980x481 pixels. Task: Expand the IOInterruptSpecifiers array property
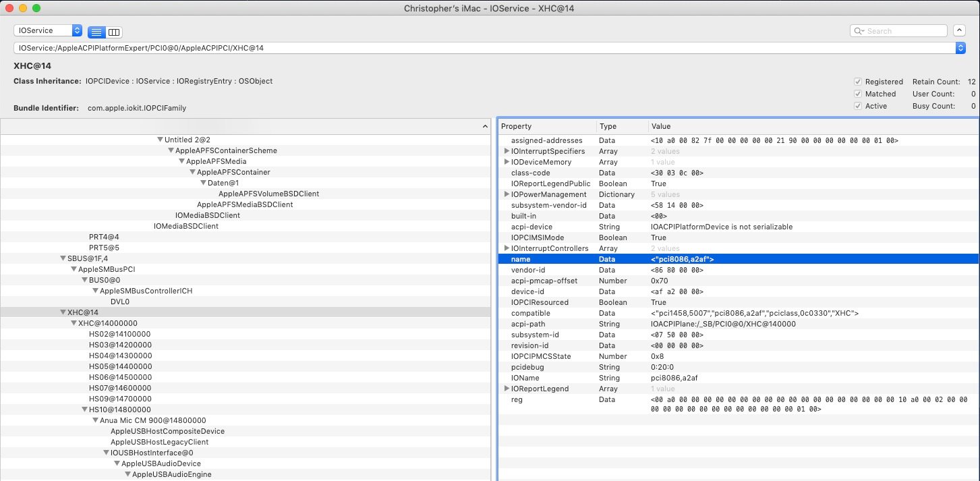(x=507, y=151)
